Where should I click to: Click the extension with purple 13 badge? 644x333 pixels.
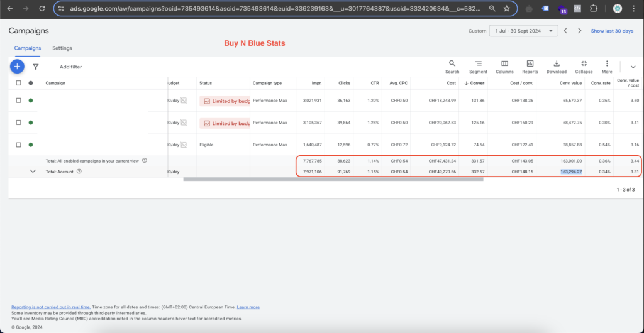pos(562,9)
